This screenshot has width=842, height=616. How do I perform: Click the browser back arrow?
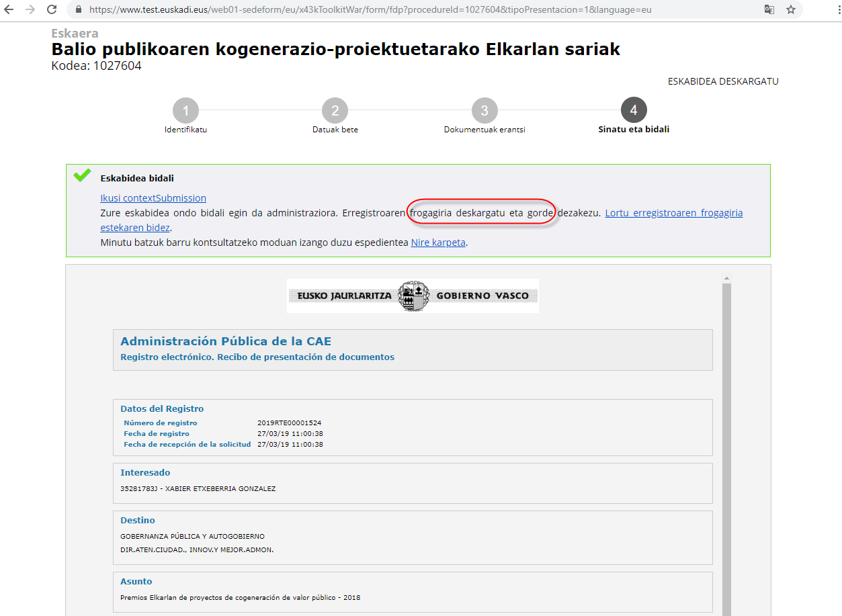(x=9, y=10)
